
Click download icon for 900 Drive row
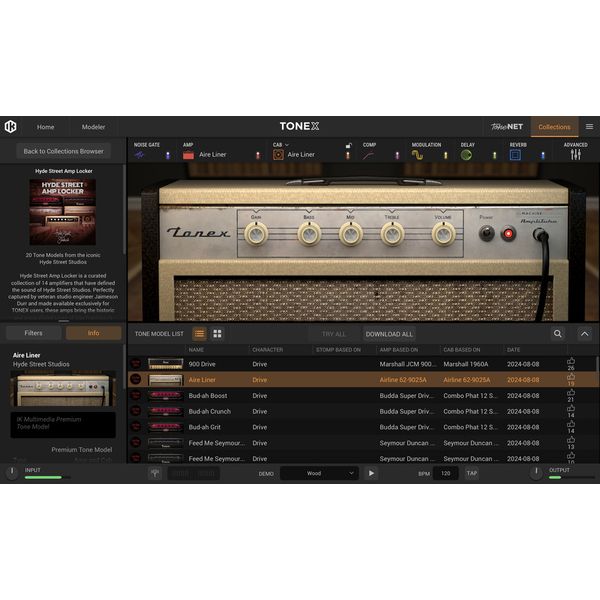(x=135, y=364)
